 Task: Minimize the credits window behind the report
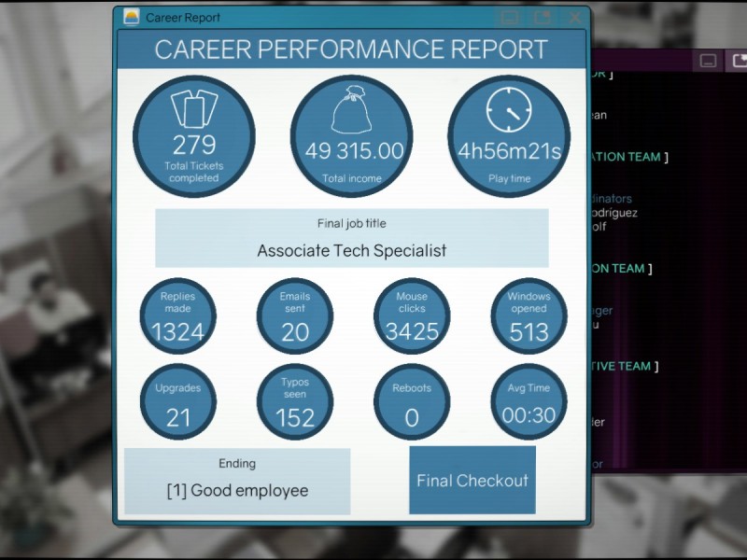709,61
